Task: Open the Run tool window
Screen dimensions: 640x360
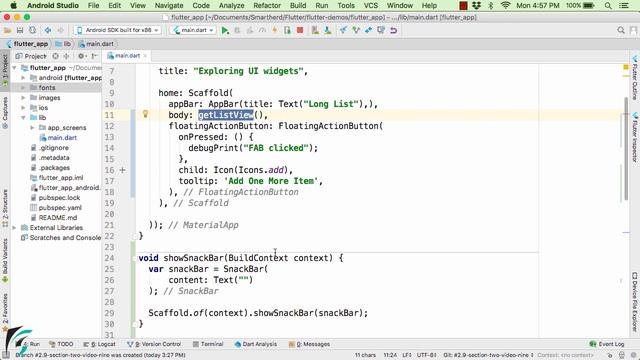Action: pos(31,344)
